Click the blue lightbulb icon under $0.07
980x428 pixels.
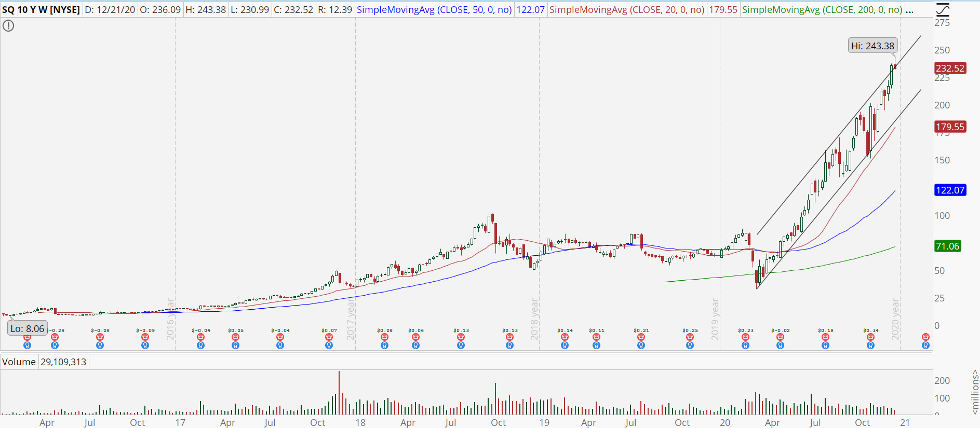point(329,346)
